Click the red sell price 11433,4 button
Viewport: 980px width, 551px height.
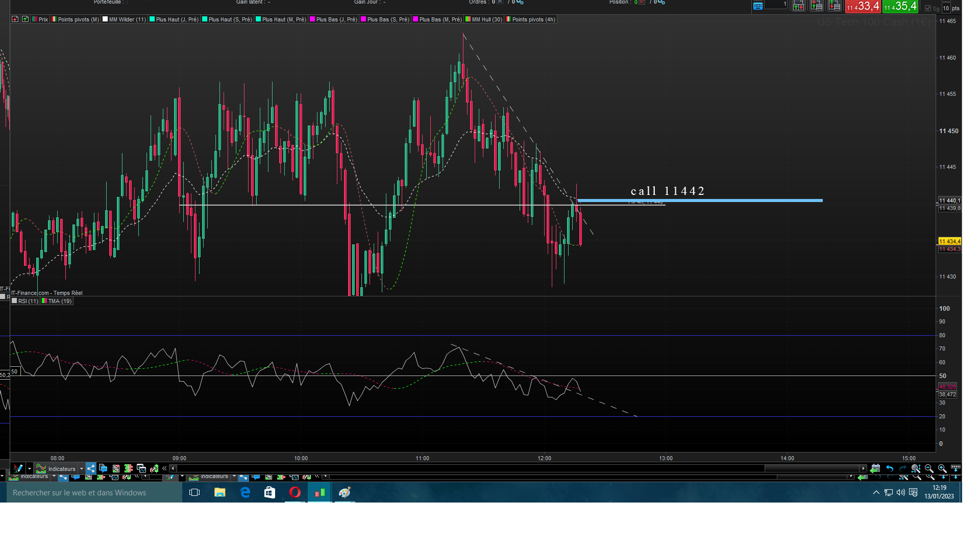tap(863, 7)
